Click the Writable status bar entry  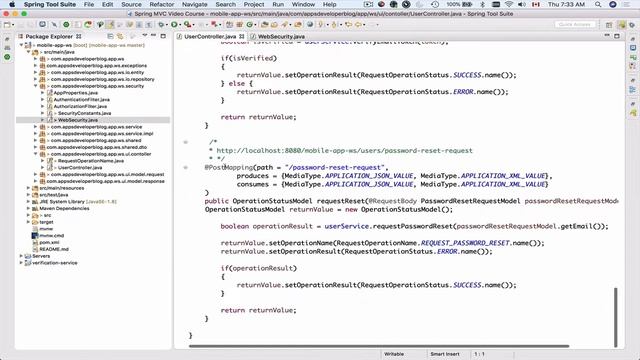click(x=394, y=354)
